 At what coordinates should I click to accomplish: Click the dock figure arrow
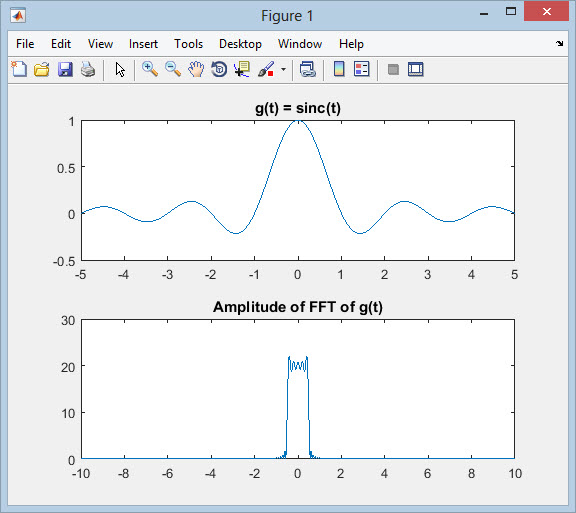point(559,43)
